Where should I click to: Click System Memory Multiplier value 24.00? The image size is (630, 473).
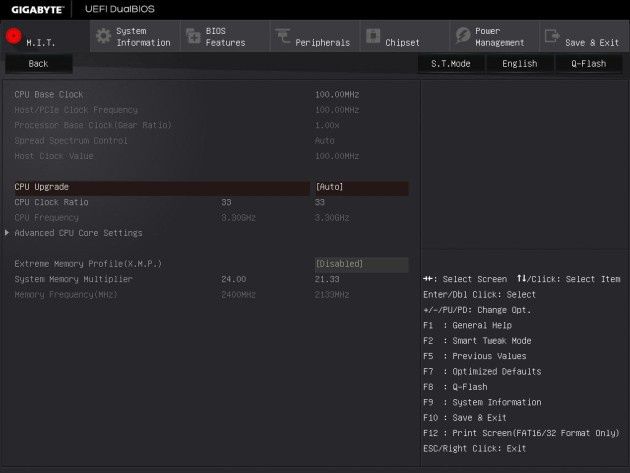233,279
